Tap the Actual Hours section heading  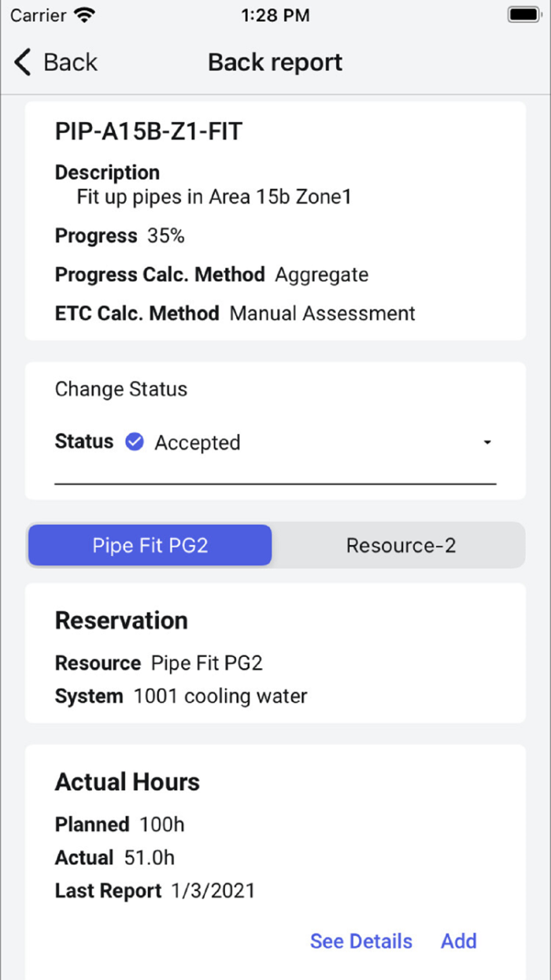click(x=128, y=781)
